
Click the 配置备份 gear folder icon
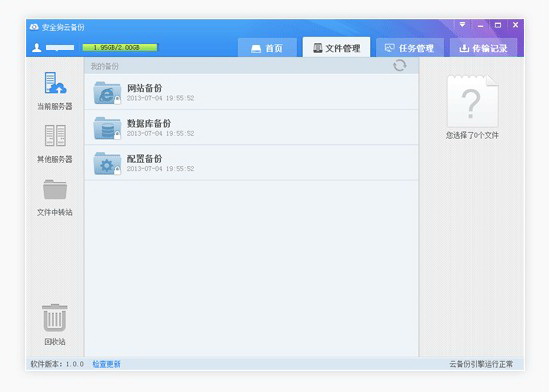click(x=107, y=163)
